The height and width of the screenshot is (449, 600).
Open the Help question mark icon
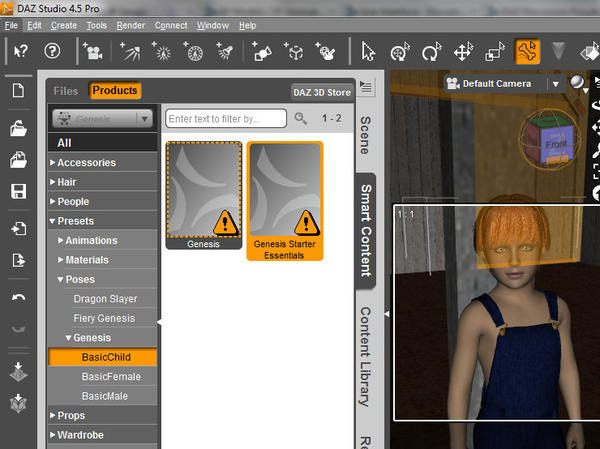52,51
